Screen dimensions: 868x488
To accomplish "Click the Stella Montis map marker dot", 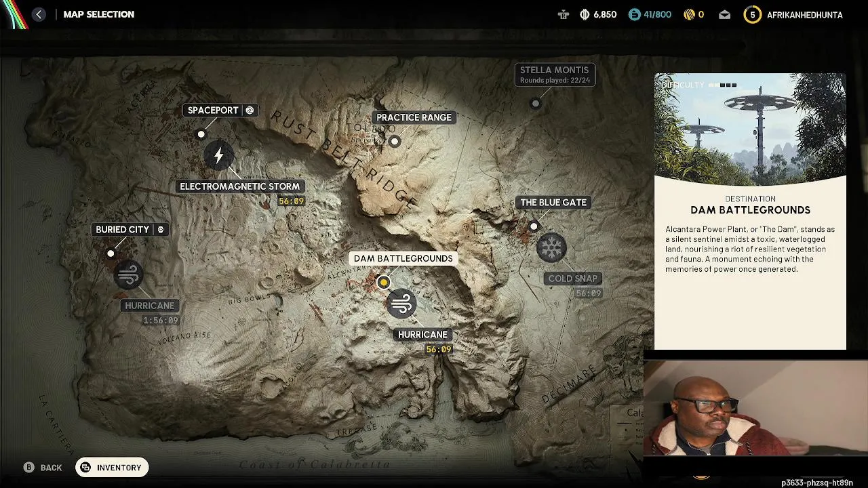I will click(536, 104).
